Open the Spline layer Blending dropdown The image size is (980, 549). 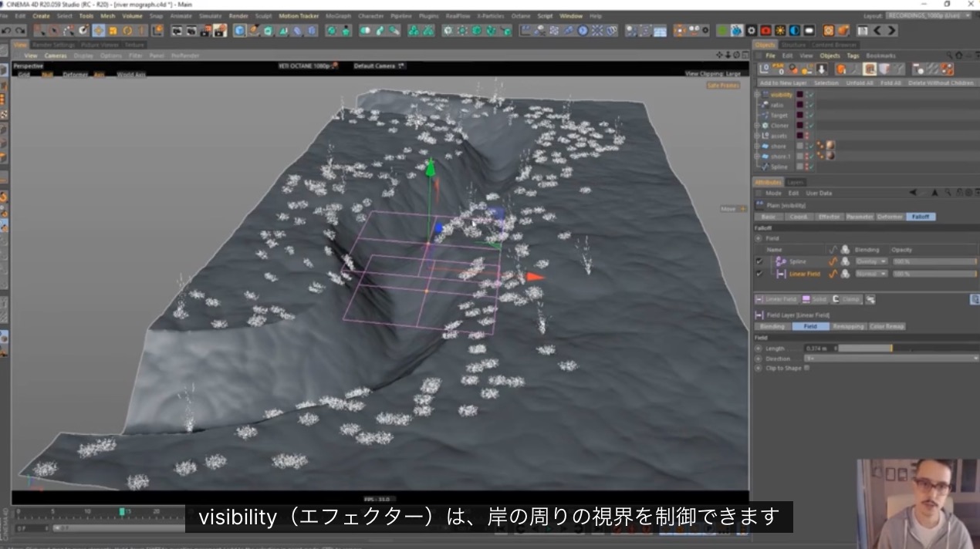click(870, 262)
